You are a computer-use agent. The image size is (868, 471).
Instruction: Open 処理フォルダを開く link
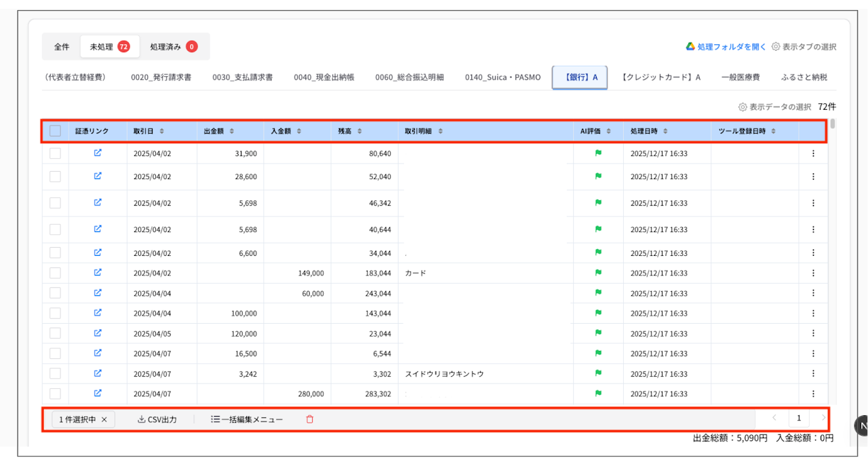726,47
